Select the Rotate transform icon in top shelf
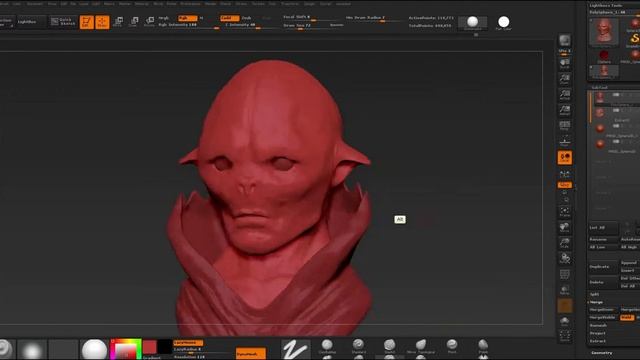640x360 pixels. [149, 22]
